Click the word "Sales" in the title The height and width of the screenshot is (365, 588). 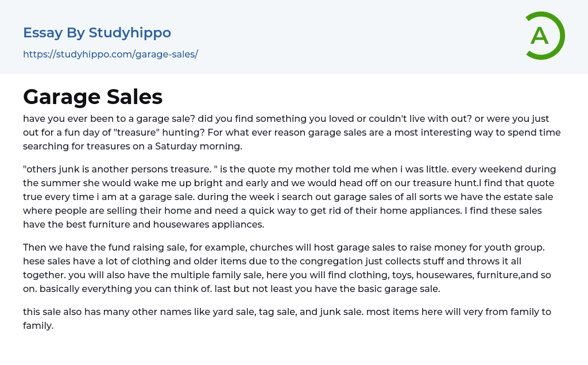[134, 97]
